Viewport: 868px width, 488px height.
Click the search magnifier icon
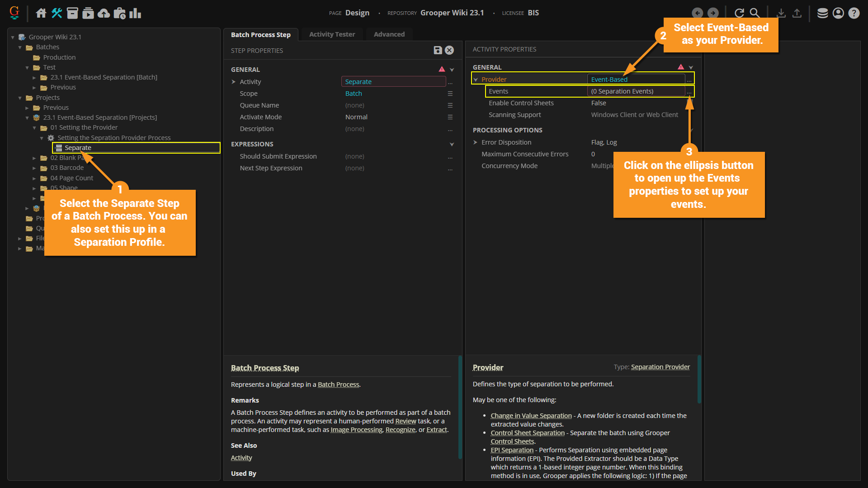[755, 13]
